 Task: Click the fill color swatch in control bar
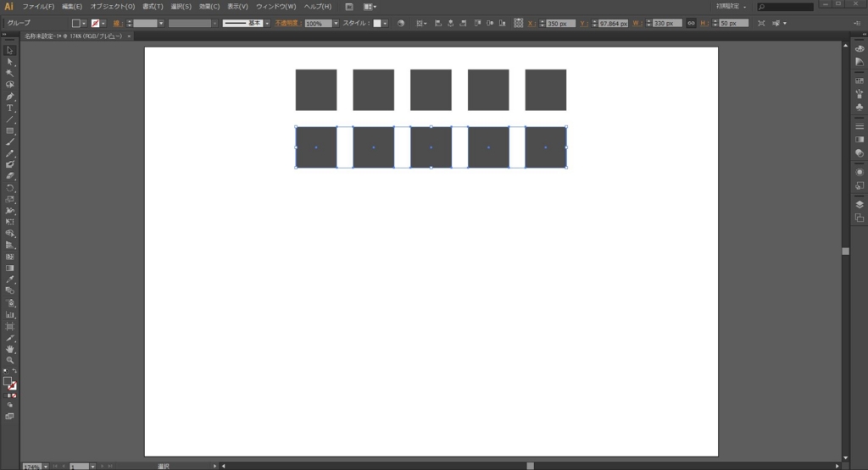tap(75, 23)
